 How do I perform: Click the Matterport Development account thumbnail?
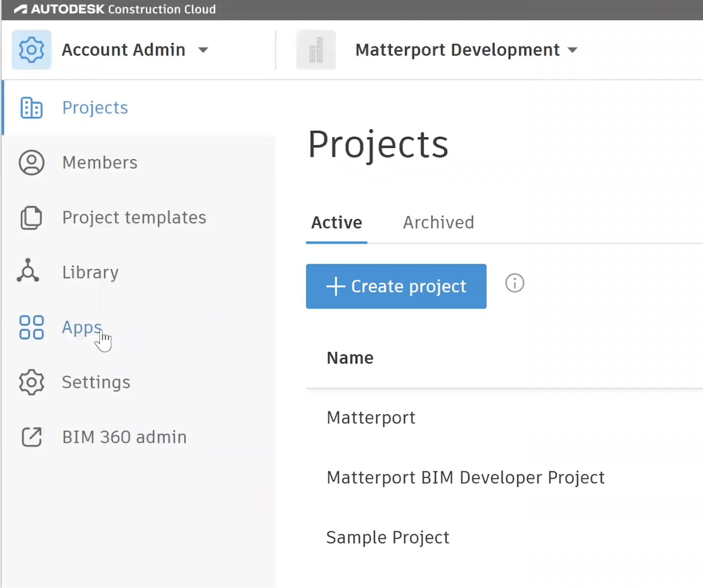coord(316,49)
